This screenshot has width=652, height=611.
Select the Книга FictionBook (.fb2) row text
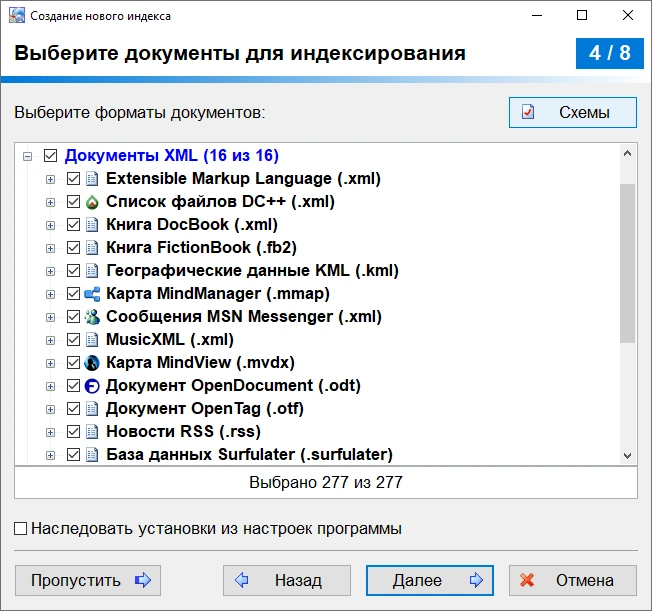201,247
